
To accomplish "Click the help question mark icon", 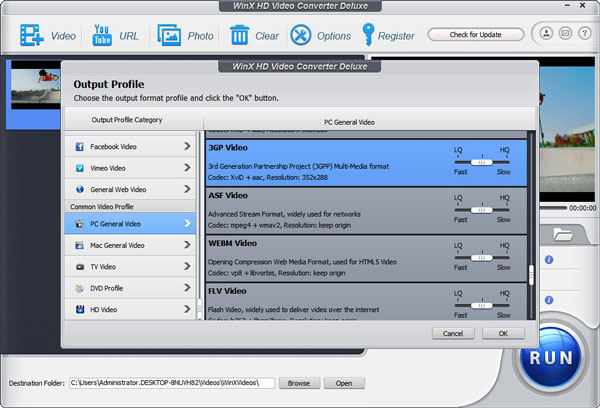I will coord(584,34).
